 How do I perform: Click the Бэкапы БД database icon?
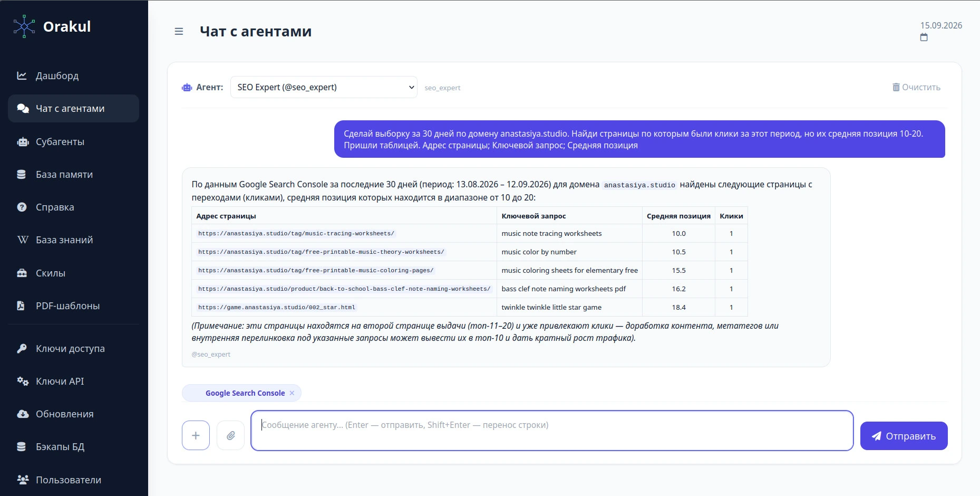point(22,446)
